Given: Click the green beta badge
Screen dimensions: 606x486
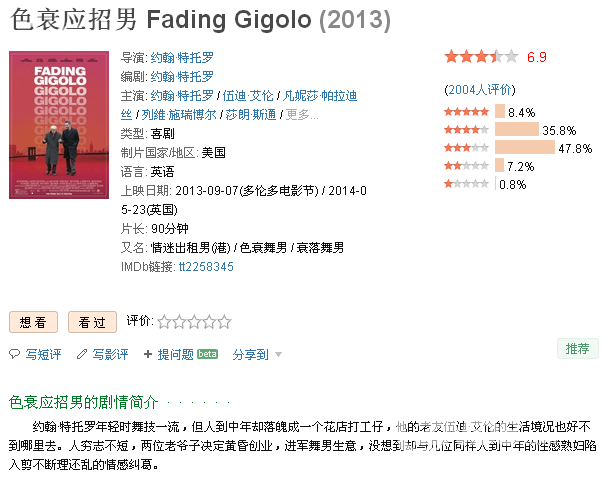Looking at the screenshot, I should pos(207,354).
